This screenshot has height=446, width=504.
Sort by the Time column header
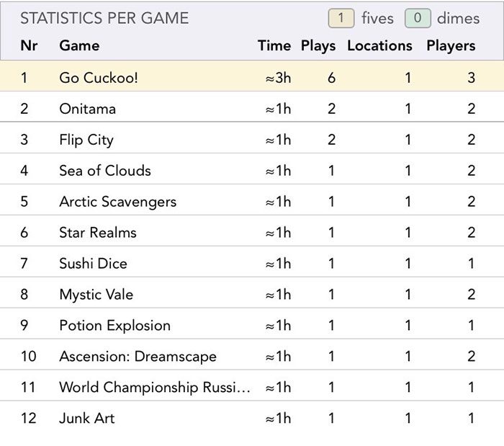click(x=274, y=45)
